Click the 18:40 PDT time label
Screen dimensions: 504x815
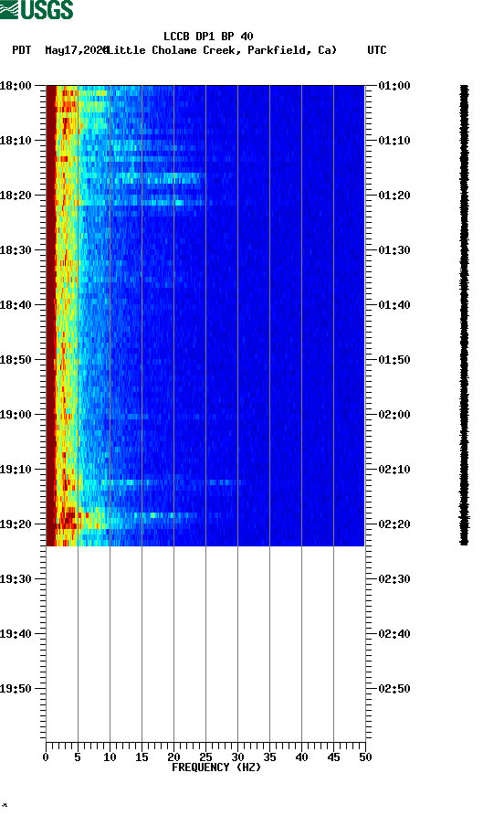(x=16, y=305)
